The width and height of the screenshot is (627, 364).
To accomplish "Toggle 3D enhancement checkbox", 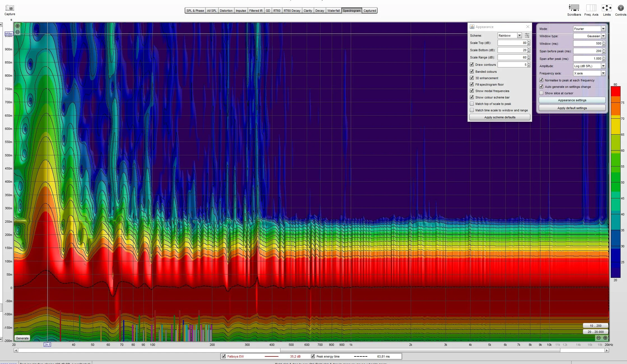I will coord(472,78).
